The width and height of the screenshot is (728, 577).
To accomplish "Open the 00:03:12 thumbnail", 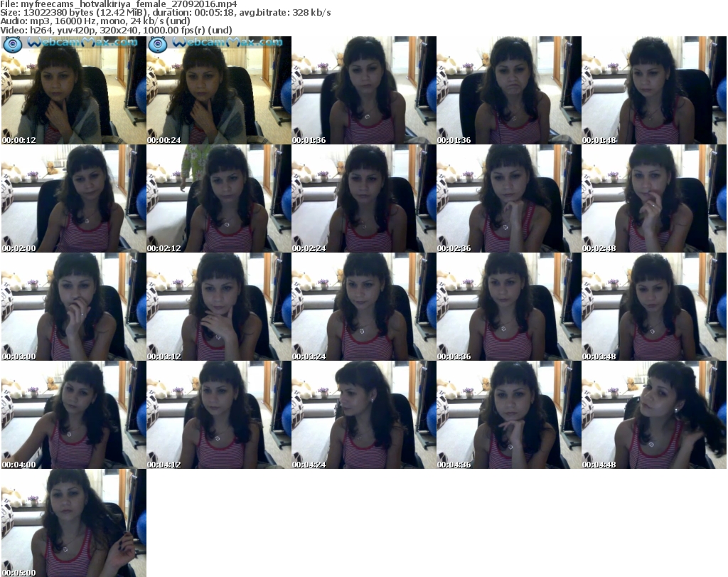I will [x=218, y=307].
